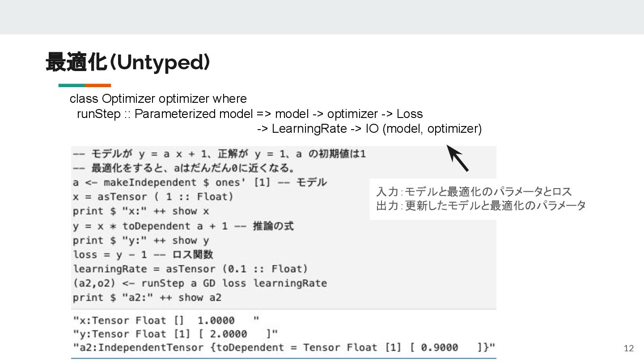Click the slide title 最適化(Untyped)
This screenshot has height=362, width=644.
(127, 63)
